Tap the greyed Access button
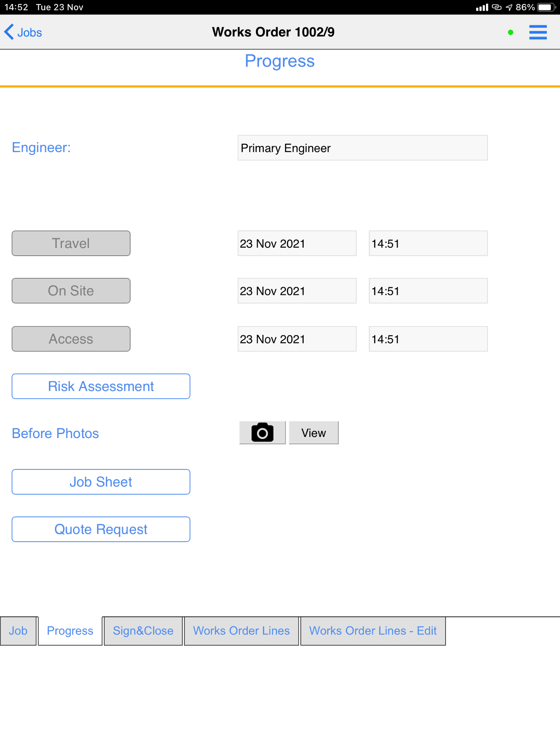The image size is (560, 747). 71,339
